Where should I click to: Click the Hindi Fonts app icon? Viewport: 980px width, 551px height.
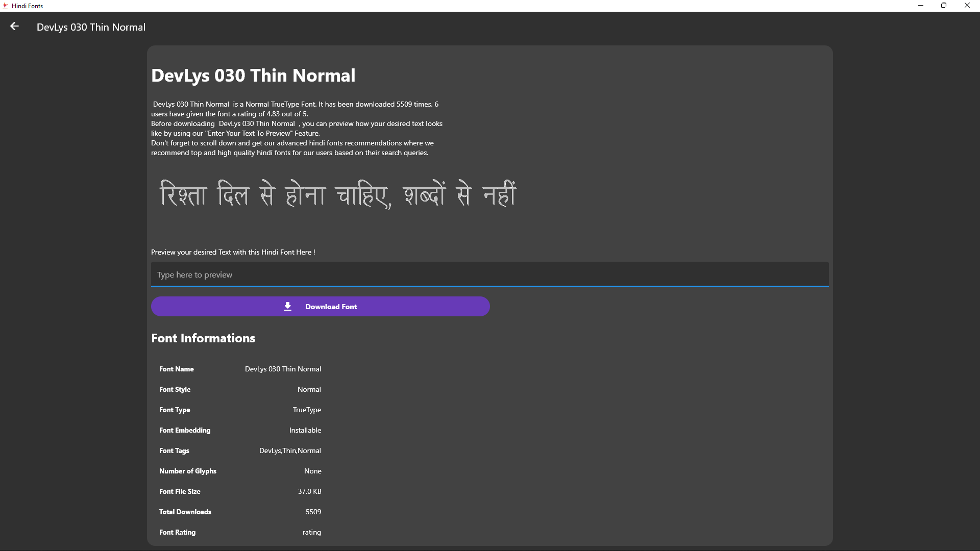coord(5,6)
